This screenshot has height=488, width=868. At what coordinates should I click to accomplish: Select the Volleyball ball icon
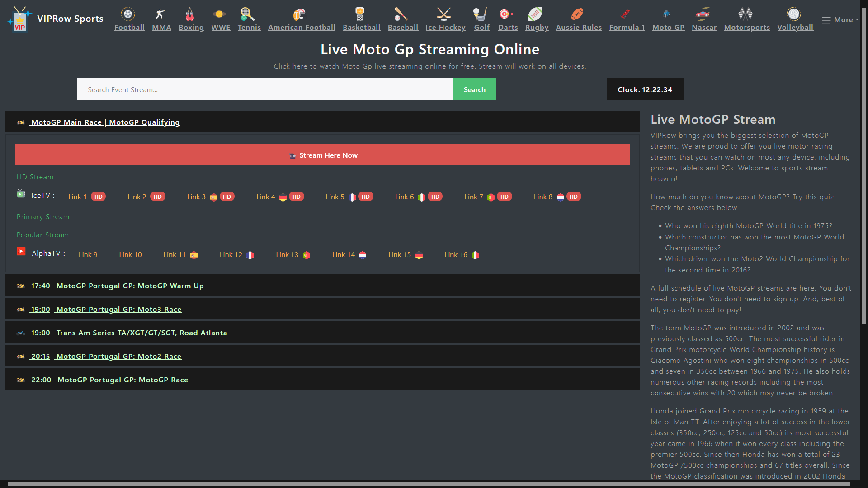tap(794, 14)
